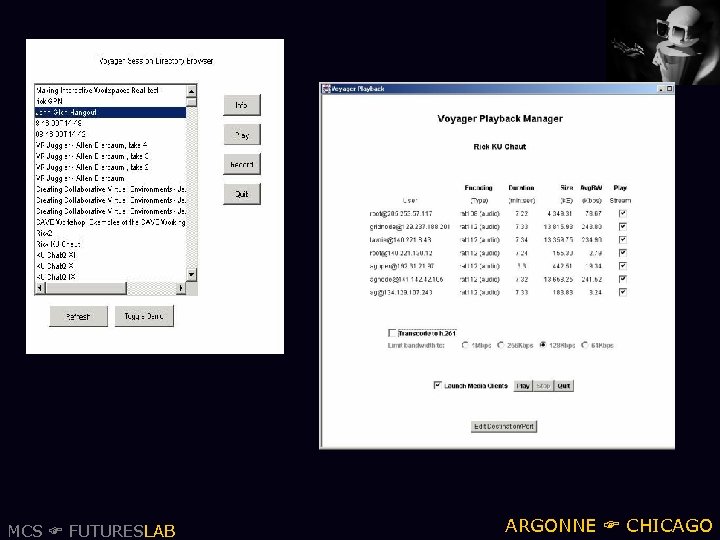Click the Record button in Session Directory Browser
The image size is (720, 540).
click(242, 164)
